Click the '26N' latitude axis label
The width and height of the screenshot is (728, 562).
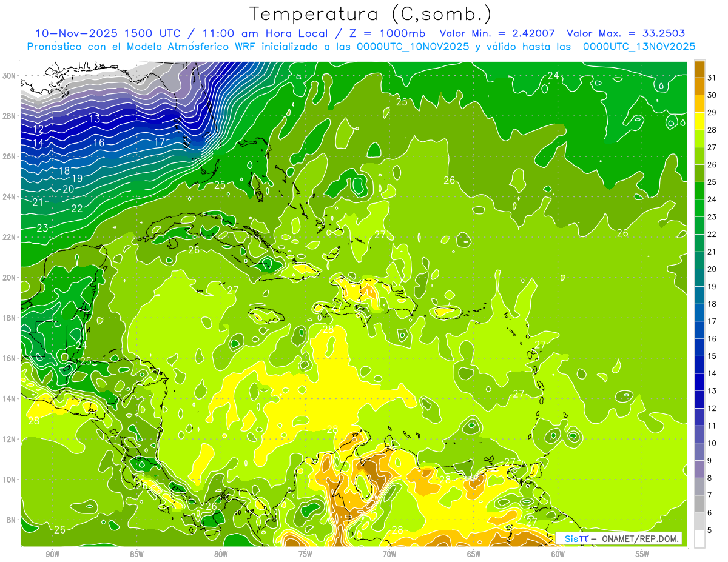tap(9, 156)
